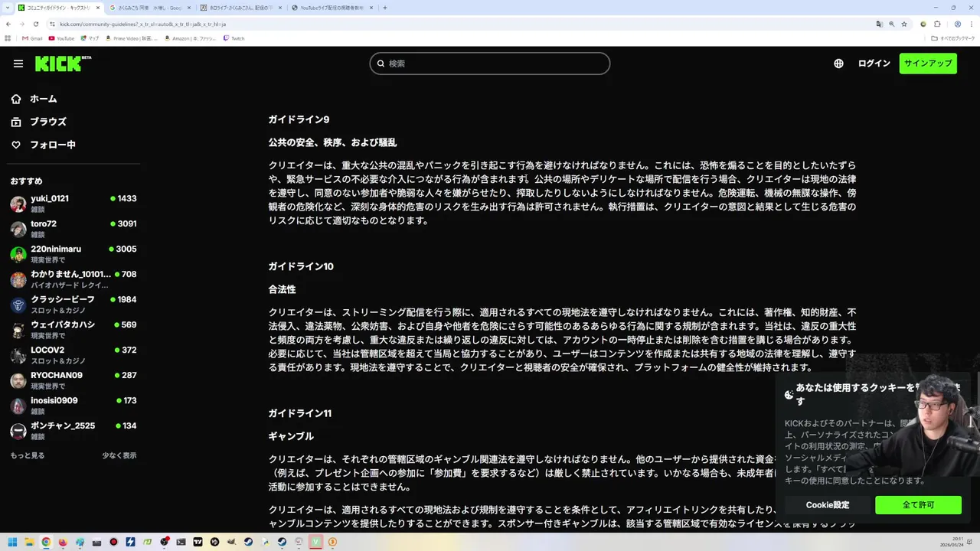Open 220ninimaru recommended channel
The height and width of the screenshot is (551, 980).
(x=73, y=253)
